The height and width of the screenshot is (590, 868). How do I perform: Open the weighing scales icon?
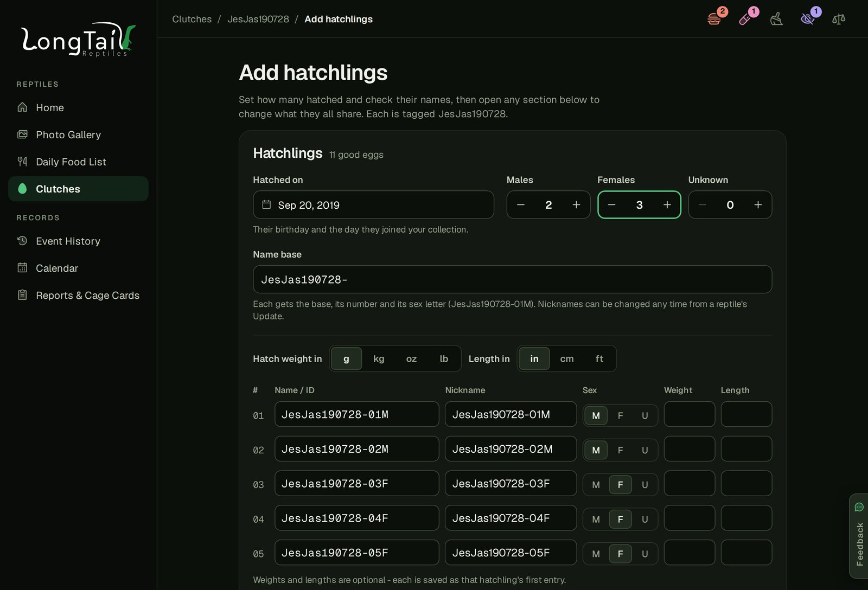[x=839, y=19]
